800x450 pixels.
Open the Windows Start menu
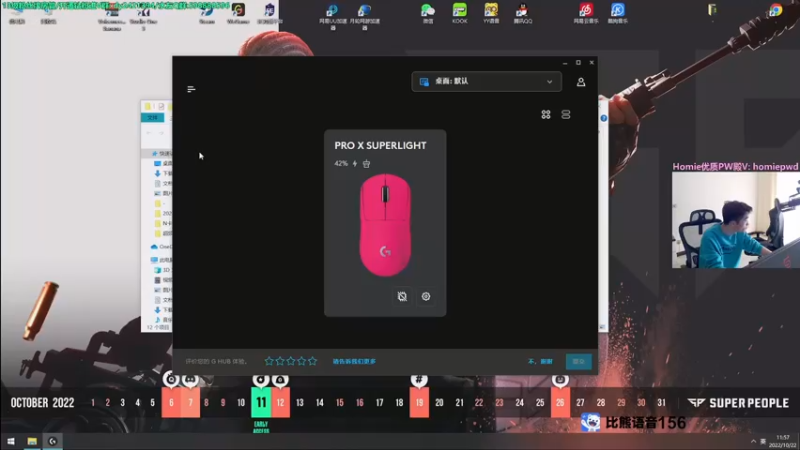11,441
